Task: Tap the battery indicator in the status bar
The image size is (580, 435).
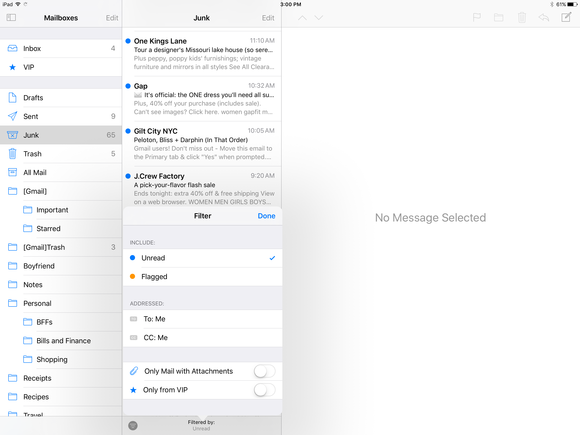Action: coord(572,4)
